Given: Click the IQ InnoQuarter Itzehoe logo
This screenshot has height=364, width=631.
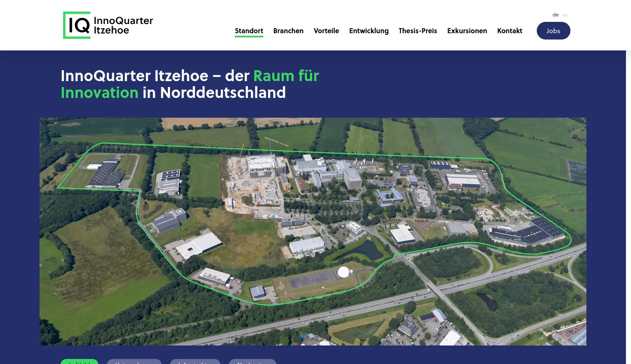Looking at the screenshot, I should click(108, 25).
